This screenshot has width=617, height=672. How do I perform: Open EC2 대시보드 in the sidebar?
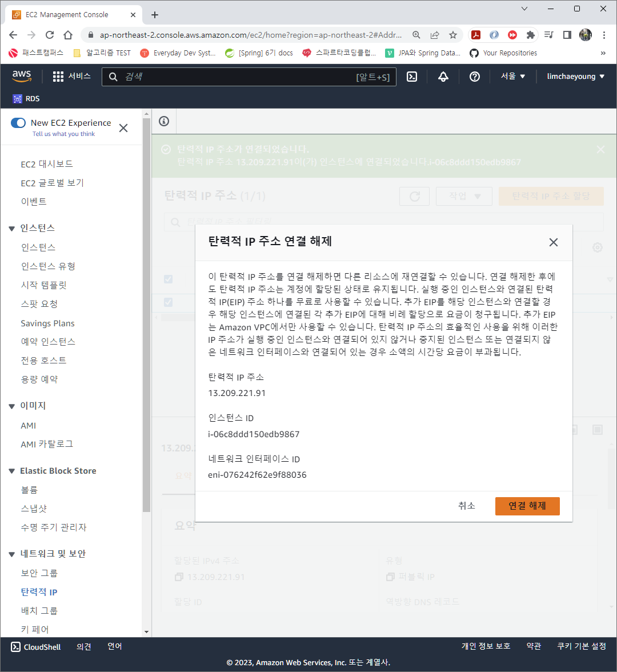pos(47,164)
